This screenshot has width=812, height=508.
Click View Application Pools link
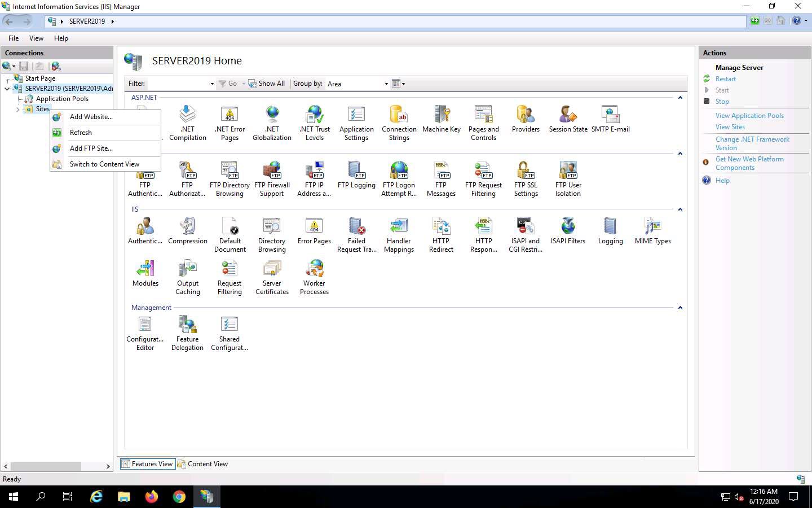(x=749, y=116)
